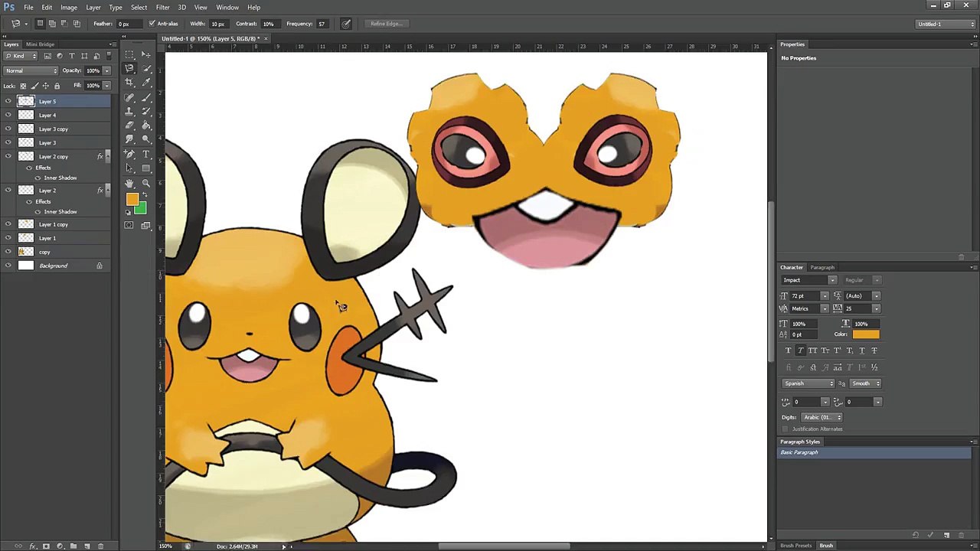
Task: Toggle Layer 2 Inner Shadow effect visibility
Action: [38, 211]
